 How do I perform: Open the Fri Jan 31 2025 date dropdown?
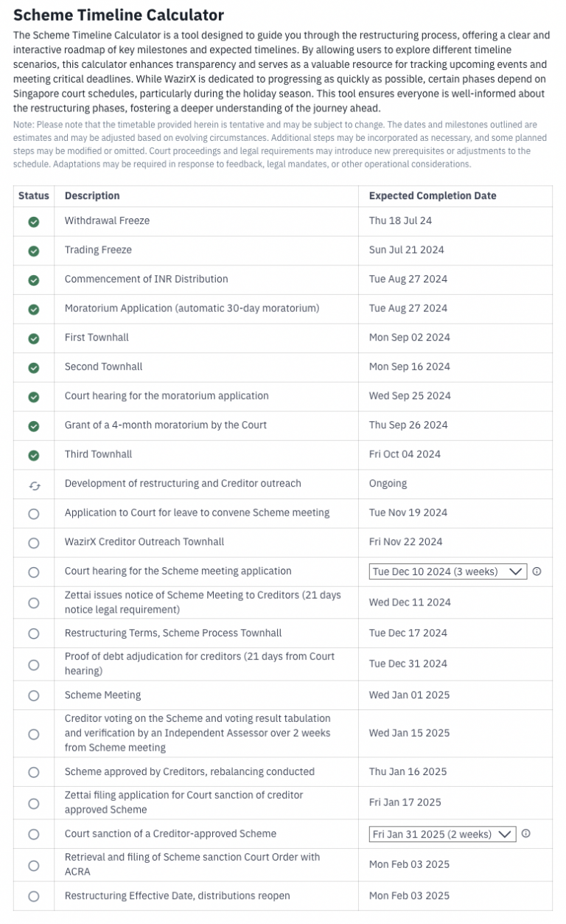tap(442, 834)
